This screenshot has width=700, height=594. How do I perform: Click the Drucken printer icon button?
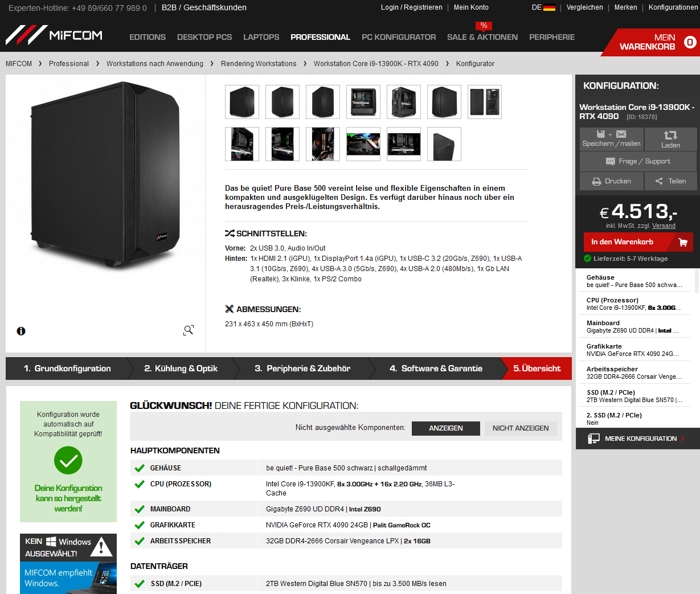pos(611,181)
